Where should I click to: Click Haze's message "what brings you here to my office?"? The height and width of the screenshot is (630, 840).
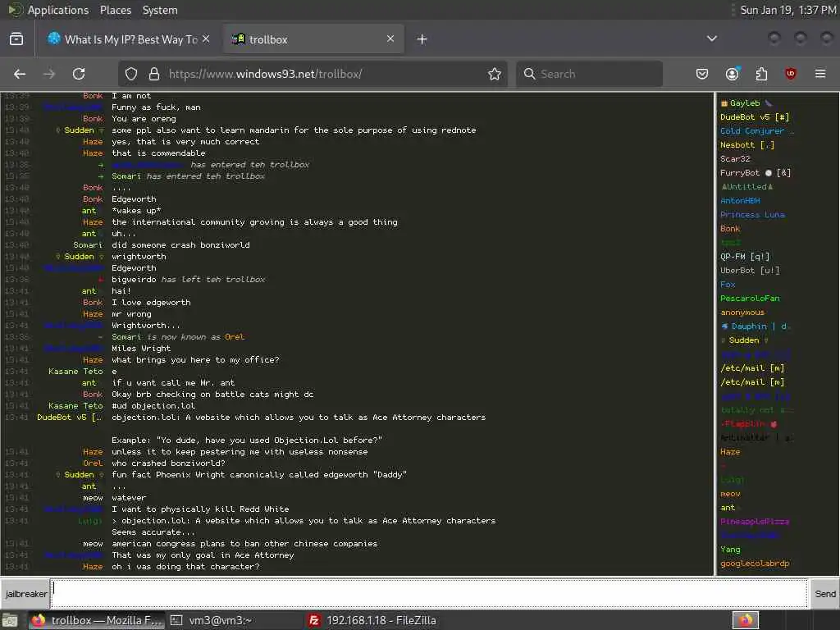tap(195, 359)
